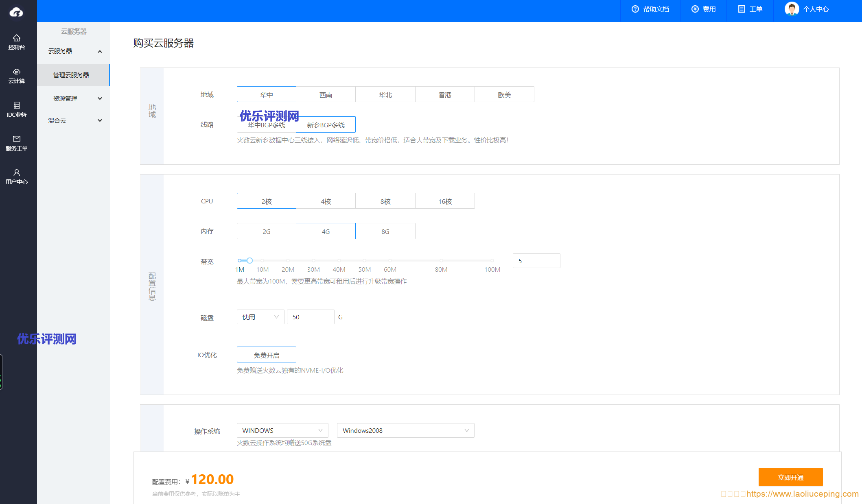Image resolution: width=862 pixels, height=504 pixels.
Task: Open the Windows2008 version dropdown
Action: click(x=405, y=430)
